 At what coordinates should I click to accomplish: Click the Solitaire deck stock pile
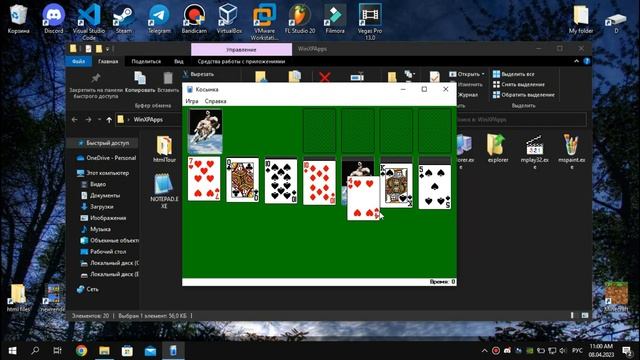point(205,131)
